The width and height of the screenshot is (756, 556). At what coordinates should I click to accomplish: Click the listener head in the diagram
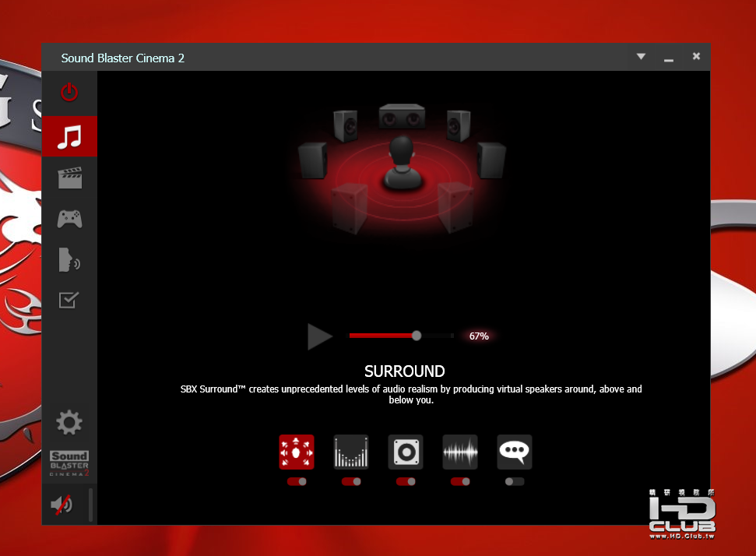[402, 151]
